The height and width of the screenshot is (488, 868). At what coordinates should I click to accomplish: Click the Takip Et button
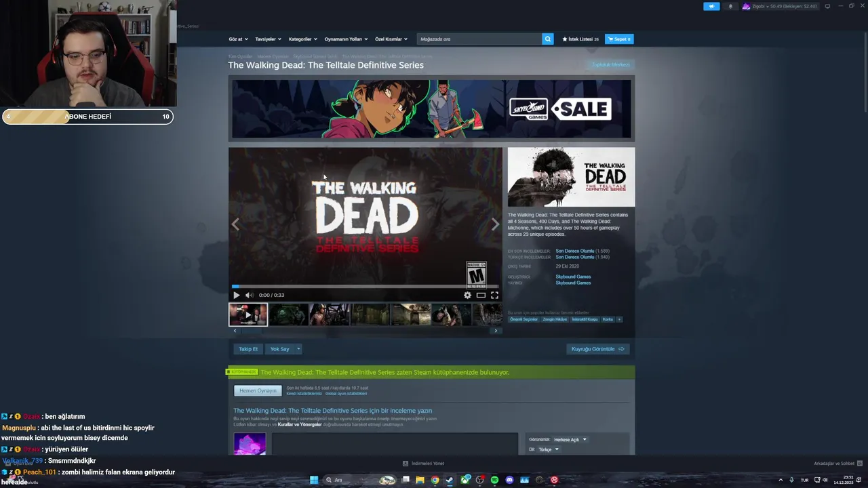click(x=248, y=349)
